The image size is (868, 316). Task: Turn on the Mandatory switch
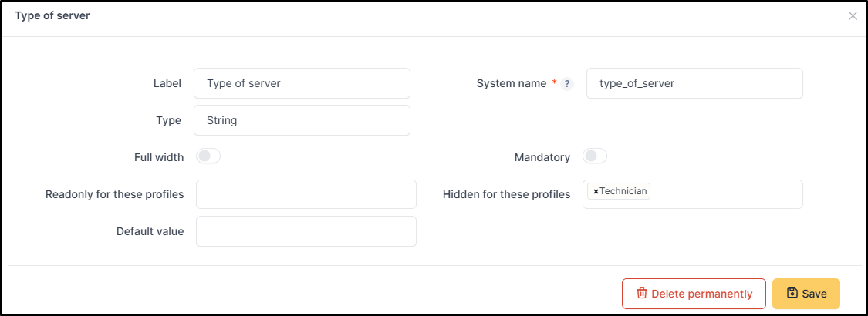click(595, 156)
